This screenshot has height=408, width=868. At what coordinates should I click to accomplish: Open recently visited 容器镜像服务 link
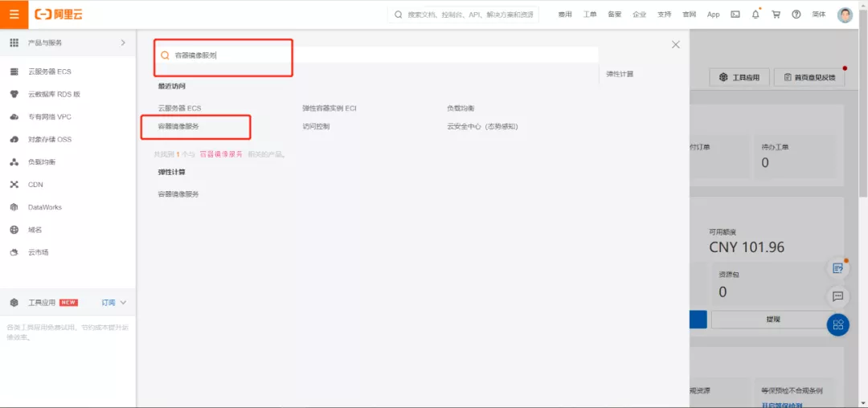click(x=178, y=127)
